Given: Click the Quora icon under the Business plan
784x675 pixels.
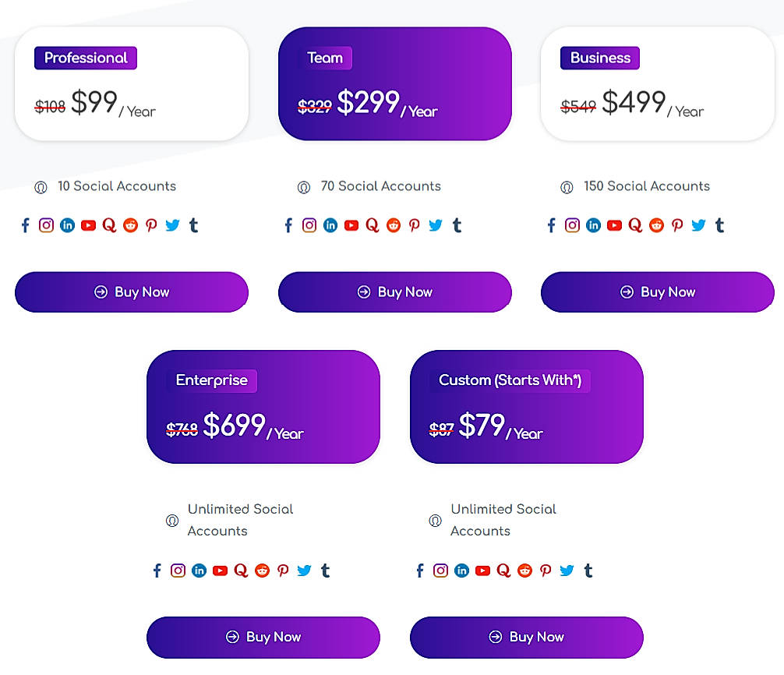Looking at the screenshot, I should coord(635,225).
